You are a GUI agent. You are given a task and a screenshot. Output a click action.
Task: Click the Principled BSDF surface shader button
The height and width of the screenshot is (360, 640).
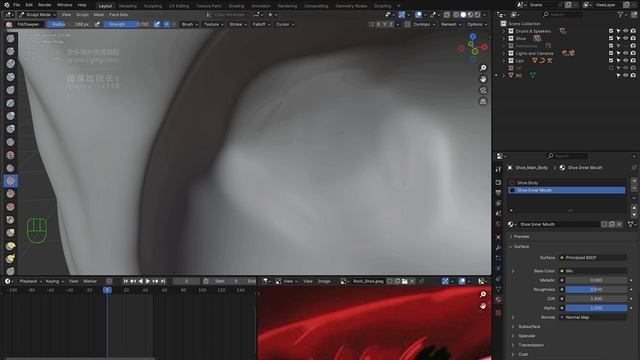[593, 258]
